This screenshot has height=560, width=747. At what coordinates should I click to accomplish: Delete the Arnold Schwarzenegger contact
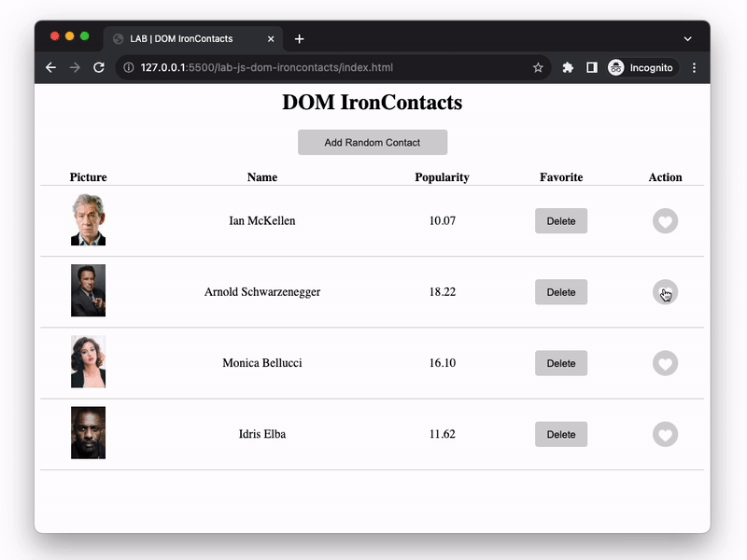coord(561,292)
